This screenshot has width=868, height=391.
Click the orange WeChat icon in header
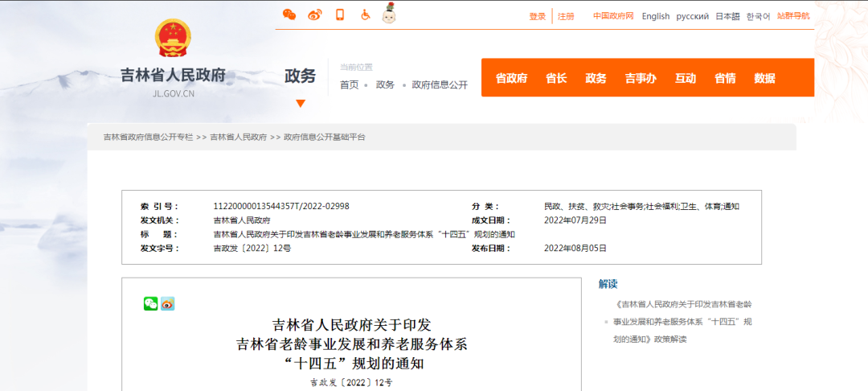click(289, 15)
